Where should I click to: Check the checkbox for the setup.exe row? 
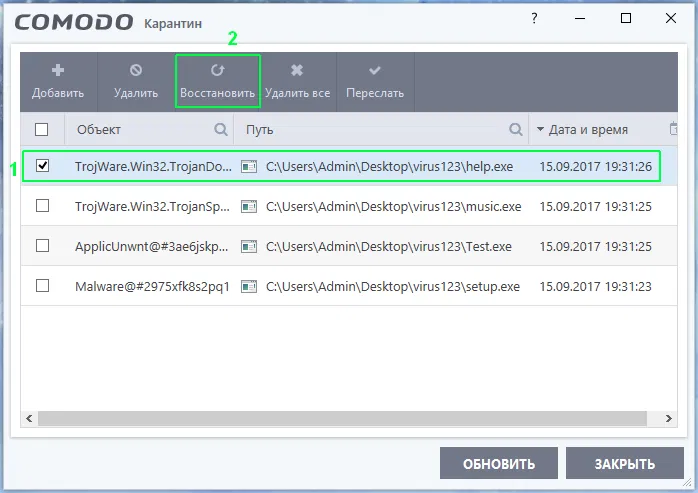tap(42, 285)
